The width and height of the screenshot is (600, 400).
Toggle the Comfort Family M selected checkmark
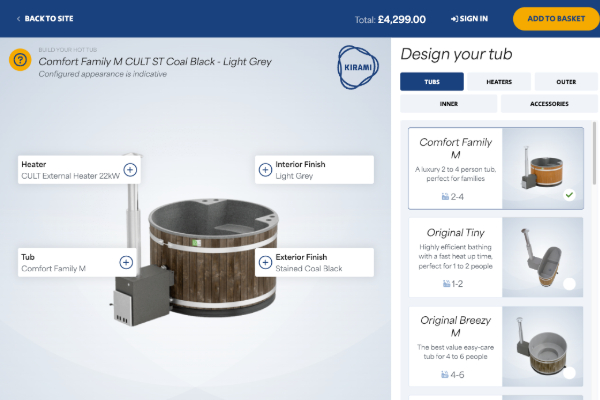click(x=569, y=195)
